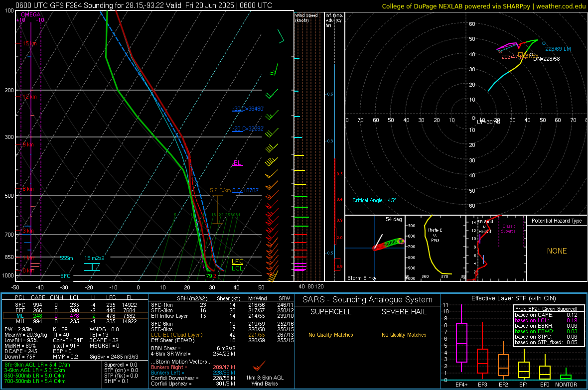Viewport: 588px width, 390px height.
Task: Click the green based on EBWD: 0.03 line
Action: (546, 331)
